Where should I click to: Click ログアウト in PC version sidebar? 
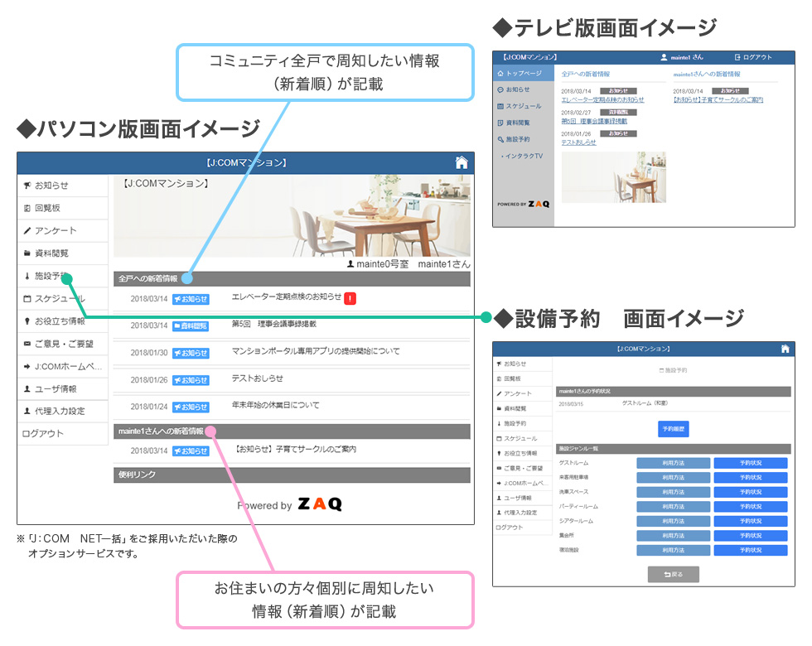pos(43,434)
